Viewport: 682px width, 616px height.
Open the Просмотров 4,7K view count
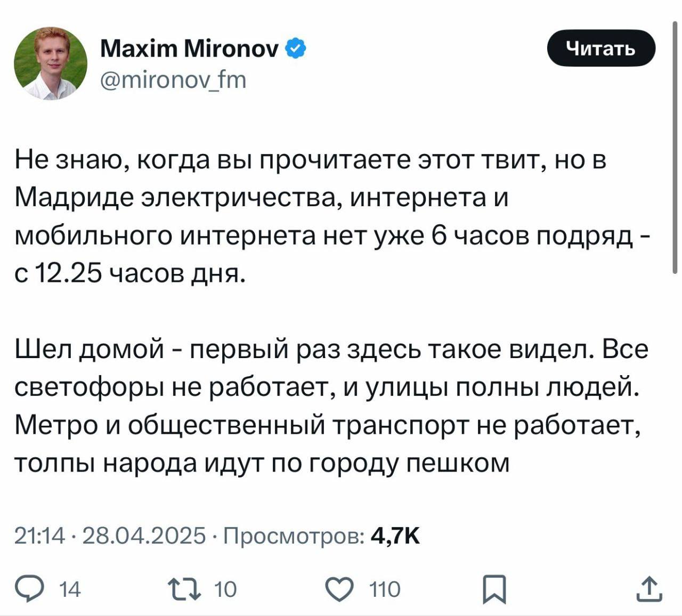[x=321, y=534]
